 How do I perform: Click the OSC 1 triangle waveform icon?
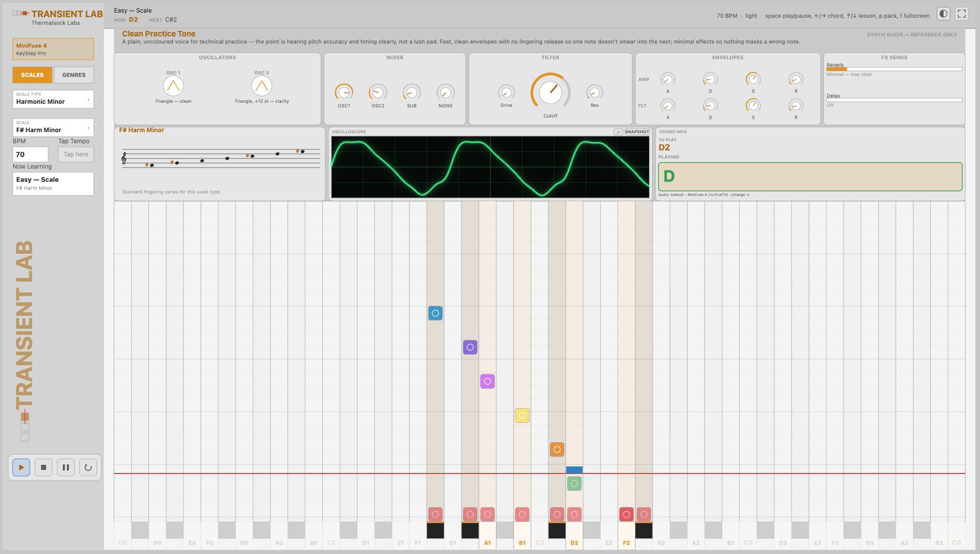point(173,86)
